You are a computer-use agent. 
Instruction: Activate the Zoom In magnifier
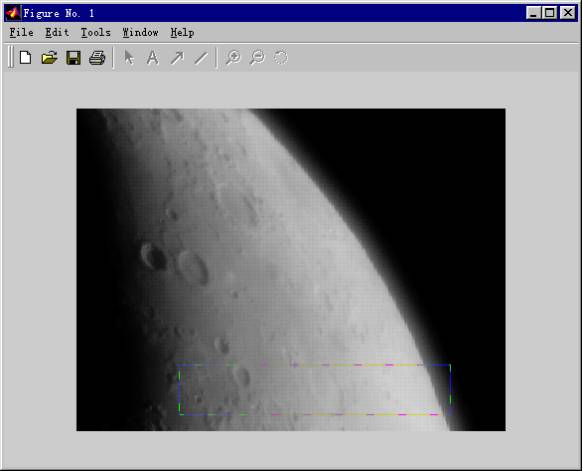[x=233, y=58]
